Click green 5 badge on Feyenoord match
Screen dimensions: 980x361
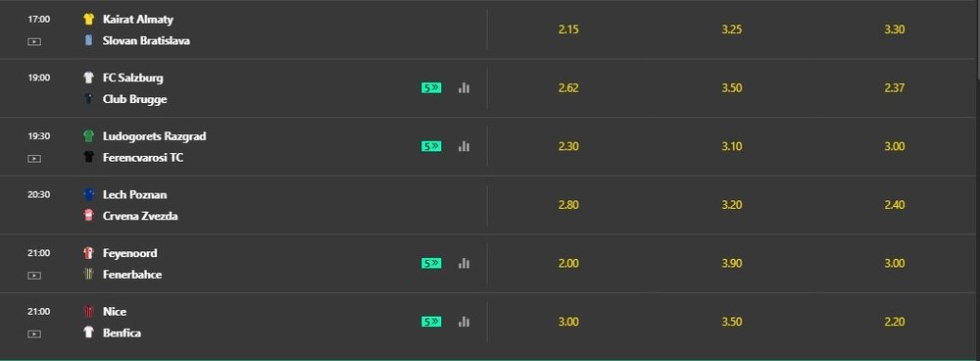click(431, 264)
